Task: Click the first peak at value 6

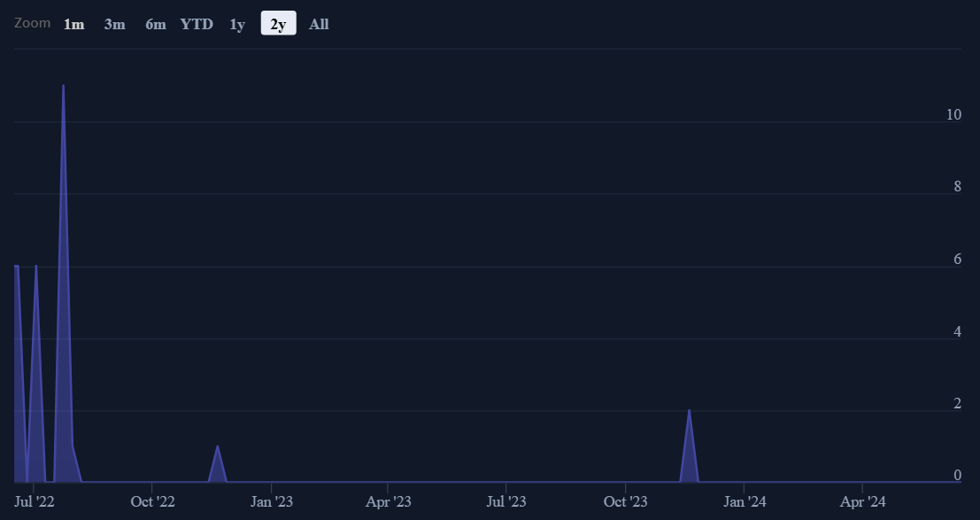Action: 16,266
